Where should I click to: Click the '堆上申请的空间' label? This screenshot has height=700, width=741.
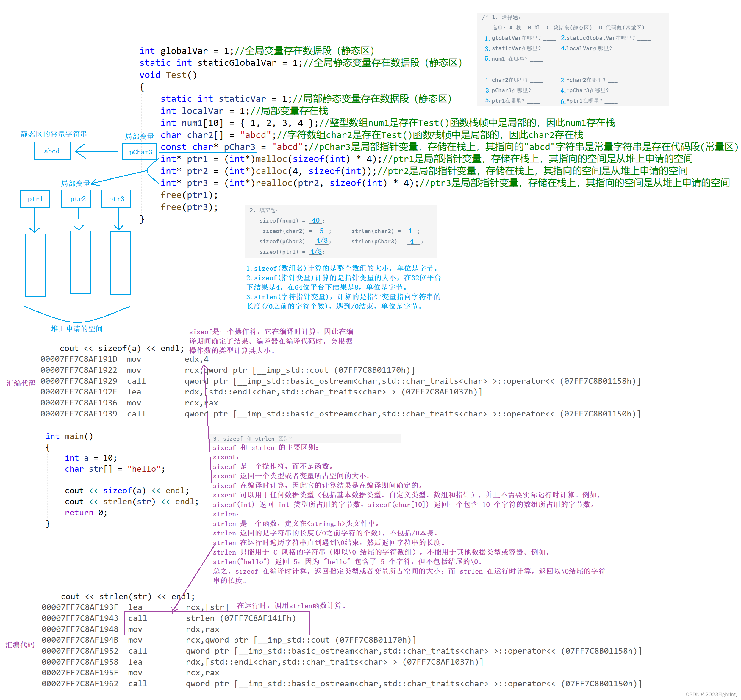click(x=77, y=329)
